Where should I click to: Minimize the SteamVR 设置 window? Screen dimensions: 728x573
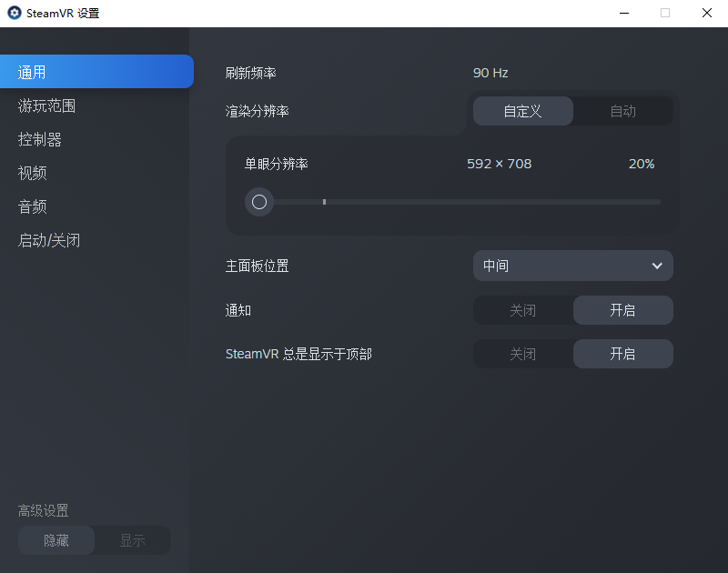[x=624, y=13]
